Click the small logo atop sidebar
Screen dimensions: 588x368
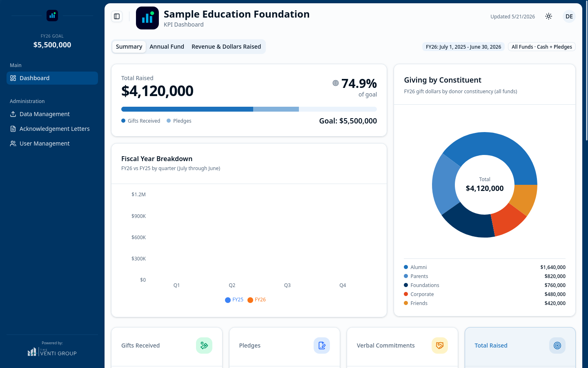[52, 16]
